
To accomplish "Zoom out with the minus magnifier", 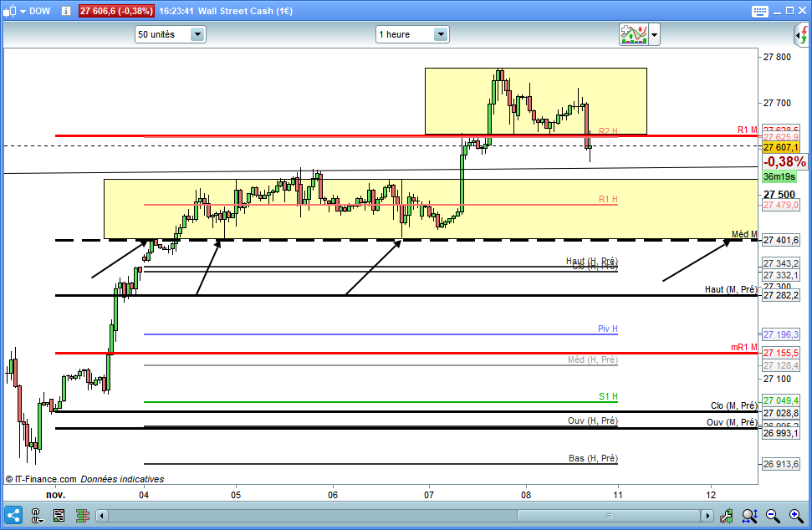I will pos(773,516).
